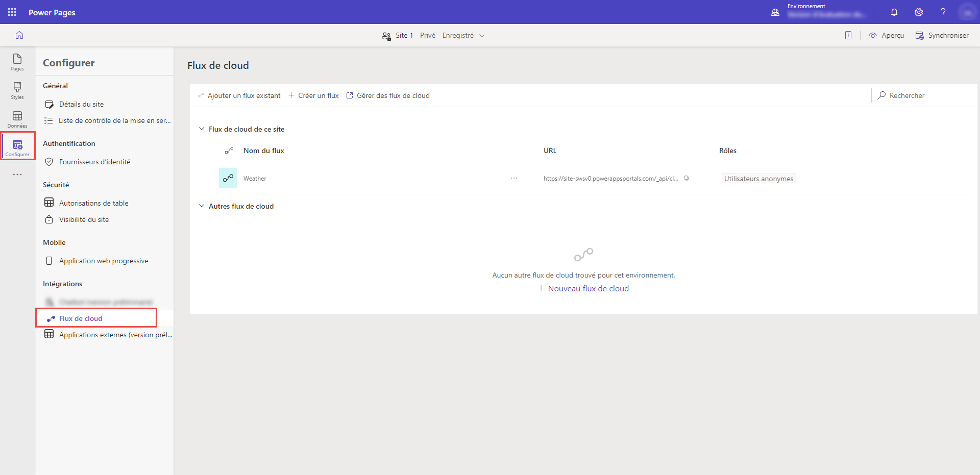The image size is (980, 475).
Task: Open the Données workspace icon
Action: click(x=17, y=118)
